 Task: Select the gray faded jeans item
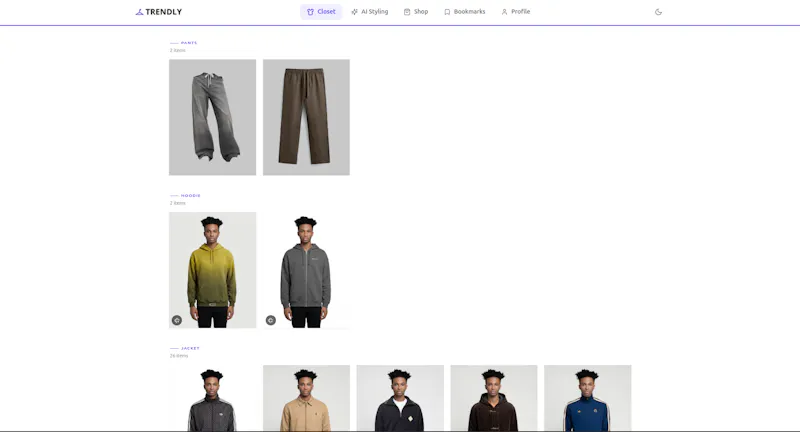(x=212, y=117)
